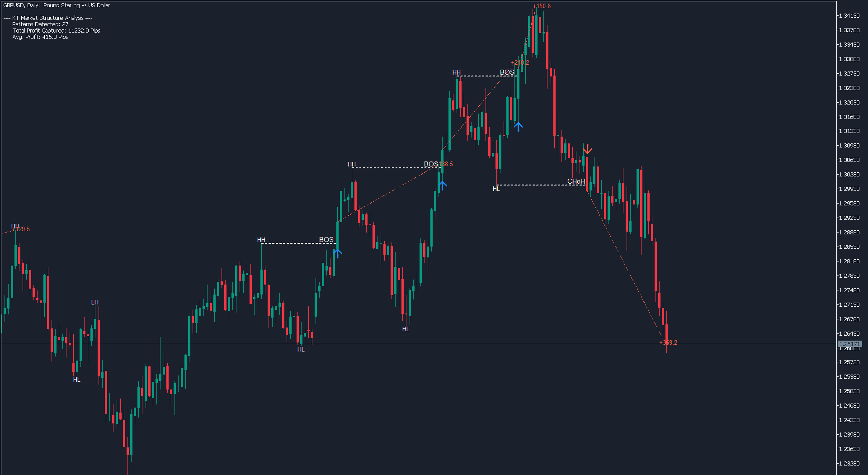Click the current price tag 1.26171
868x475 pixels.
point(850,344)
